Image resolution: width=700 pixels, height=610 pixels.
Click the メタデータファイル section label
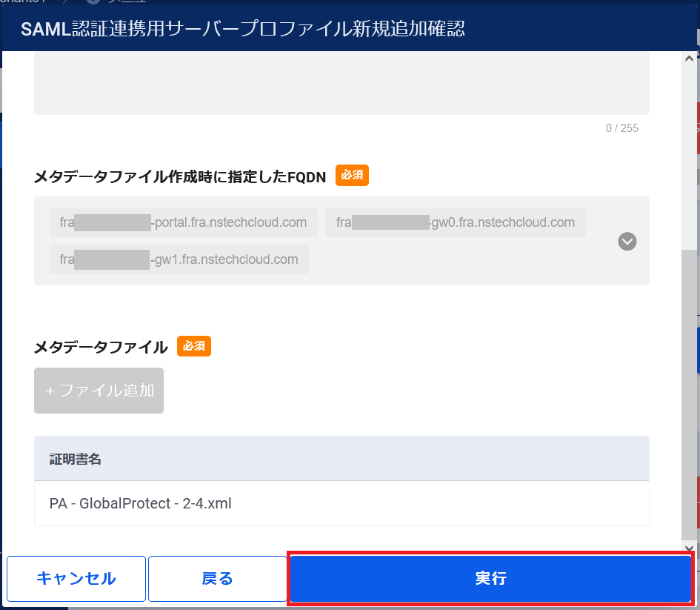(x=101, y=347)
